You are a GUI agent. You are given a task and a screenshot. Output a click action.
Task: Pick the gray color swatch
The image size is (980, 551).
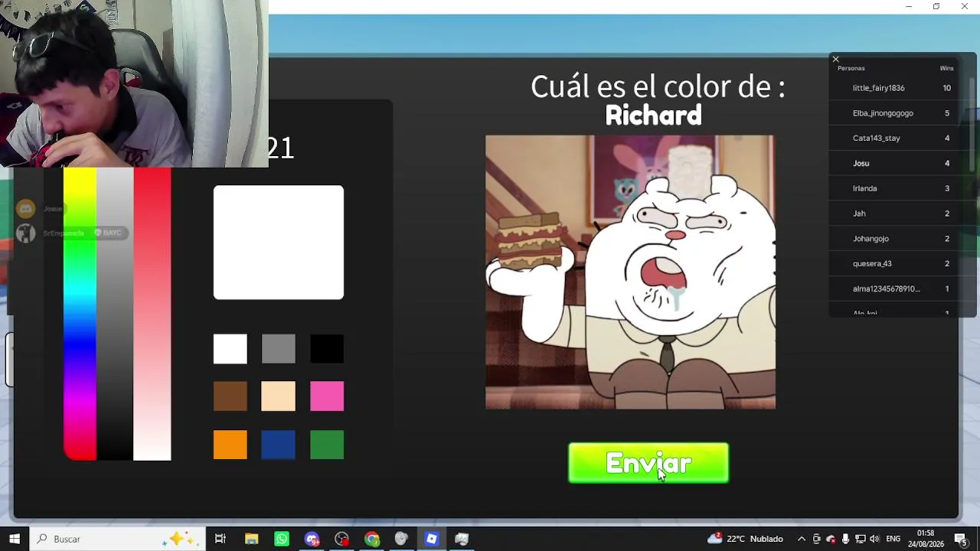(278, 349)
